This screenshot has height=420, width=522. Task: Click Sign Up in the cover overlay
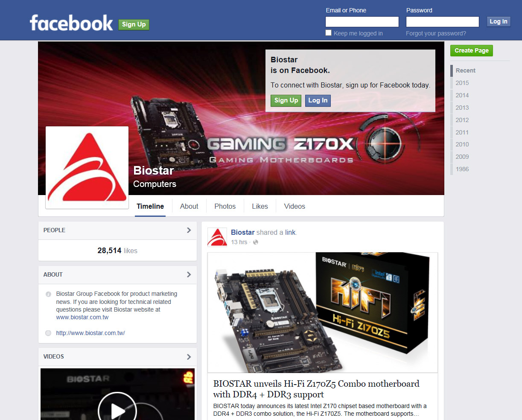click(x=286, y=101)
